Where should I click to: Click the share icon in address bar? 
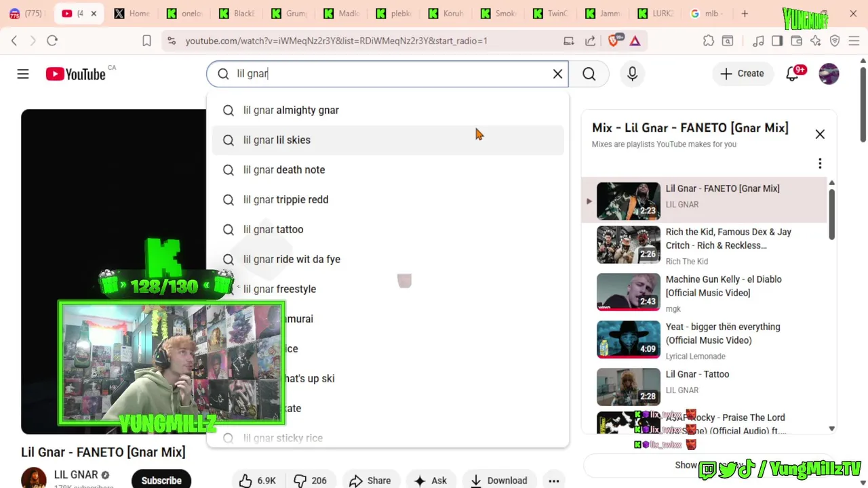(x=590, y=41)
